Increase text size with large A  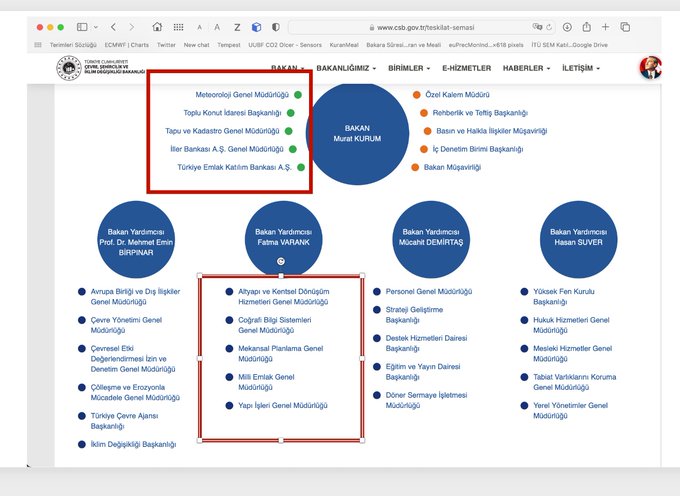pos(217,27)
